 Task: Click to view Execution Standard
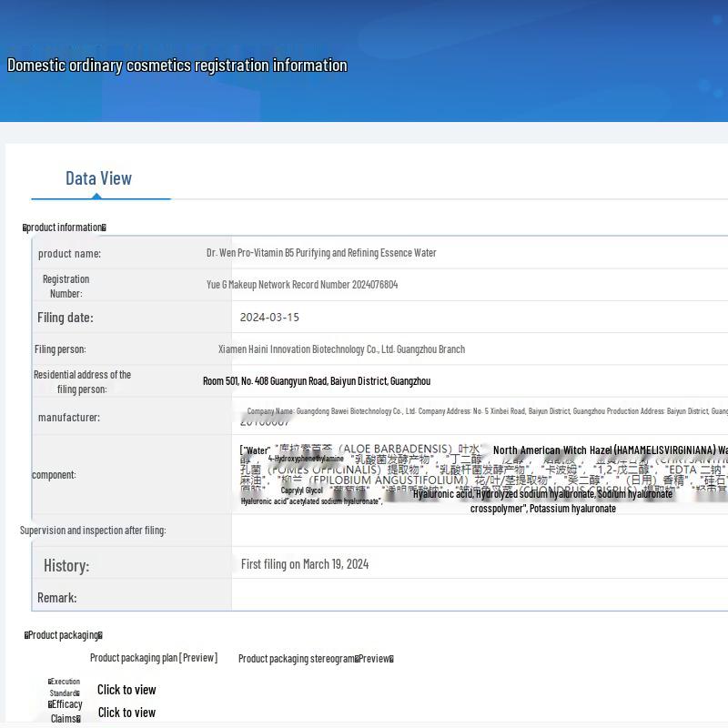126,690
